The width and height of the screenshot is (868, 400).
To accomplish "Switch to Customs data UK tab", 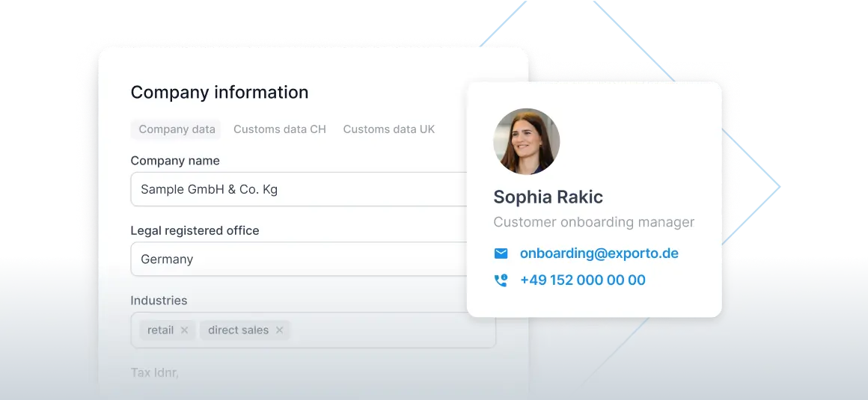I will (388, 129).
